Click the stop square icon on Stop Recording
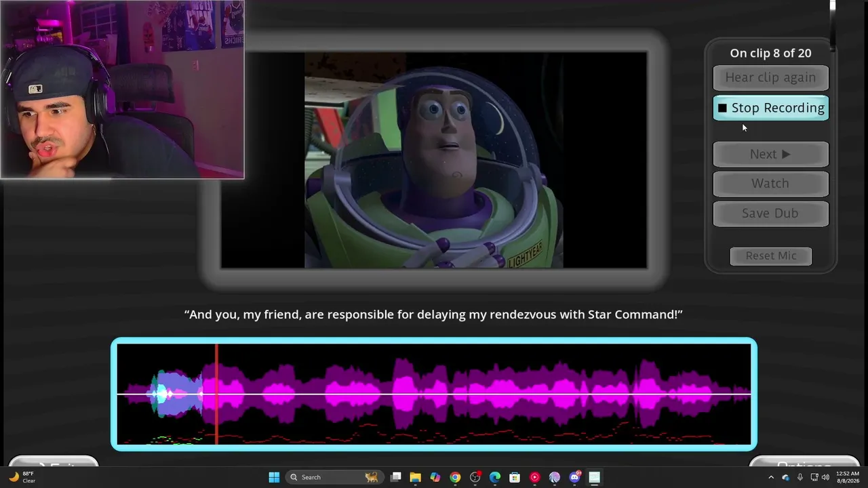This screenshot has height=488, width=868. [722, 108]
